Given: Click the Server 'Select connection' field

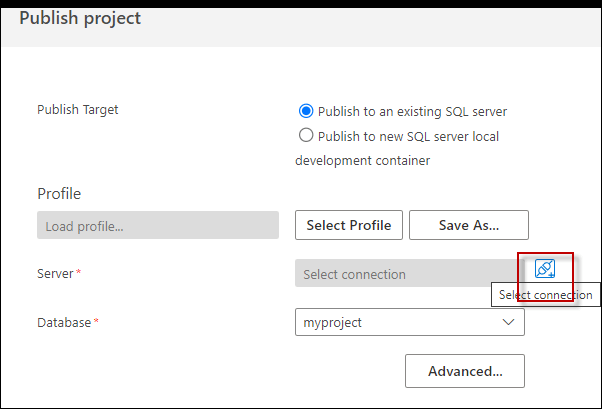Looking at the screenshot, I should pyautogui.click(x=405, y=274).
